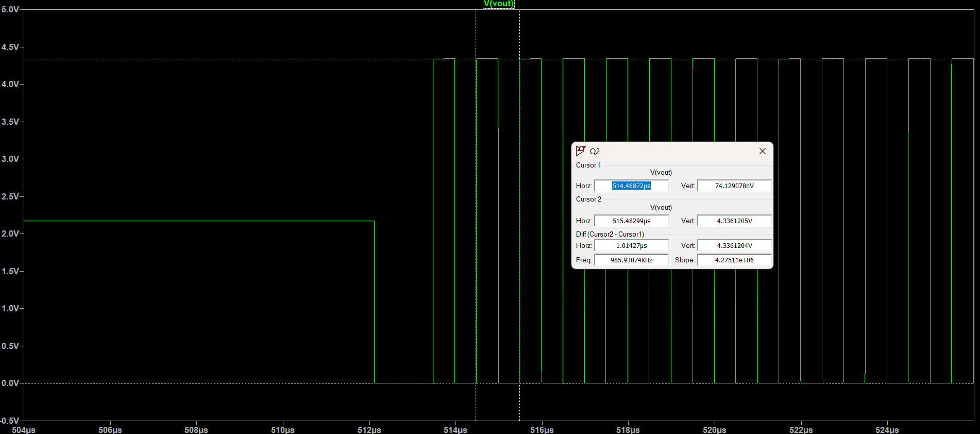Click the 5.0V voltage axis label
Image resolution: width=980 pixels, height=434 pixels.
pyautogui.click(x=10, y=10)
